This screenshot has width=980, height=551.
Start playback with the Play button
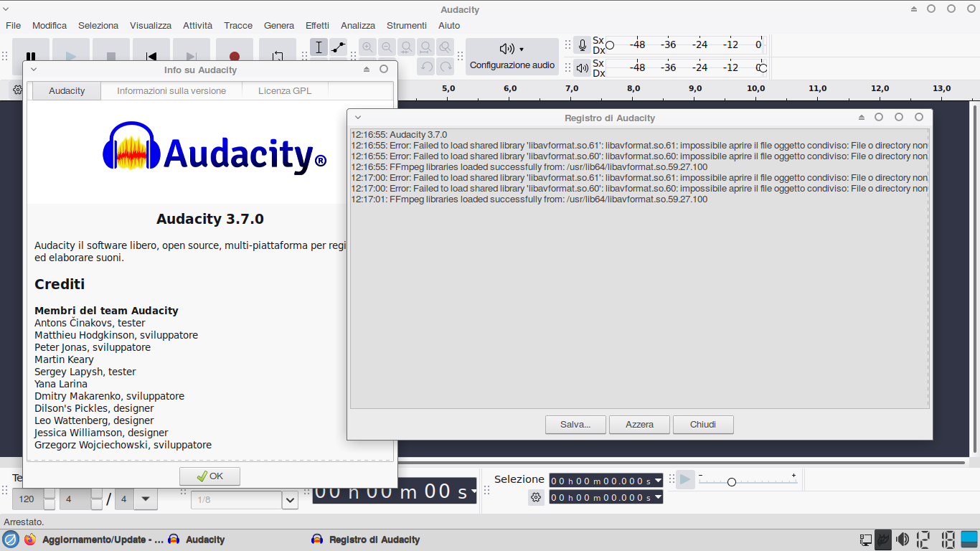(x=71, y=50)
